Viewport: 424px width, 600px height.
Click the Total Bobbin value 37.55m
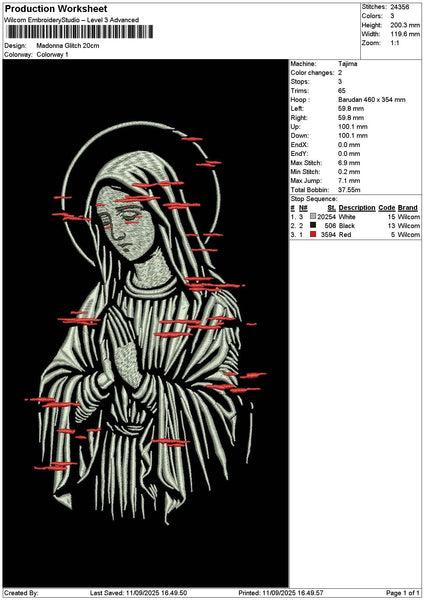click(x=349, y=190)
